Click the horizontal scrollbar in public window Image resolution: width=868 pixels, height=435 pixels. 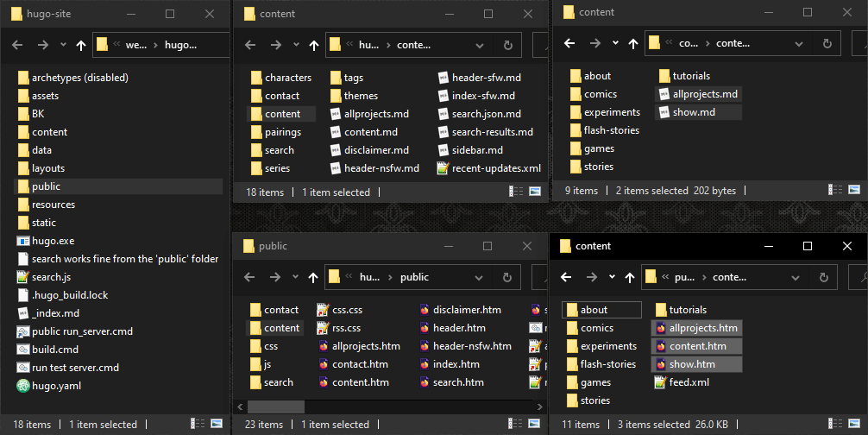(276, 406)
